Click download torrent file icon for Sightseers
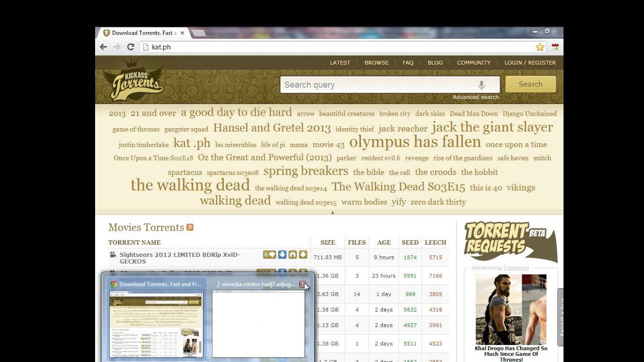This screenshot has height=362, width=644. [303, 255]
